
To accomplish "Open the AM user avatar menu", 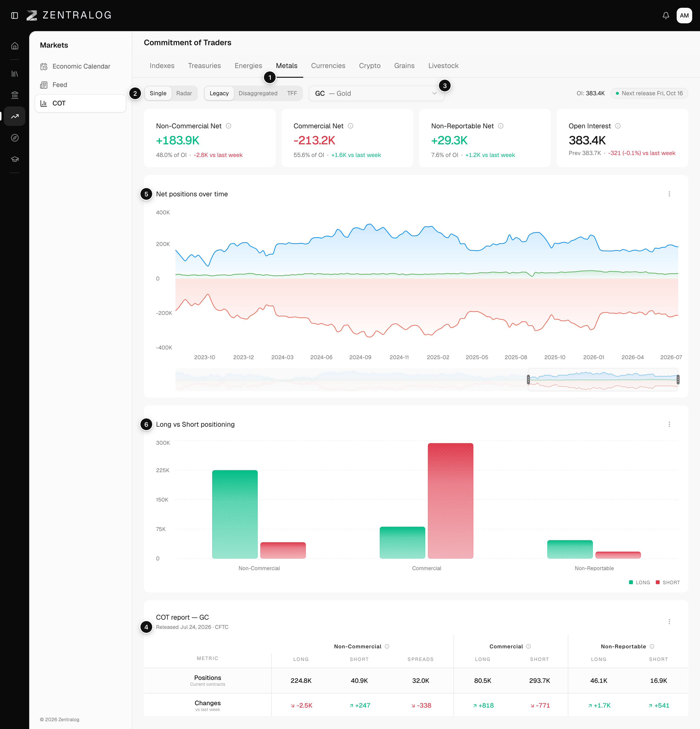I will click(x=684, y=15).
